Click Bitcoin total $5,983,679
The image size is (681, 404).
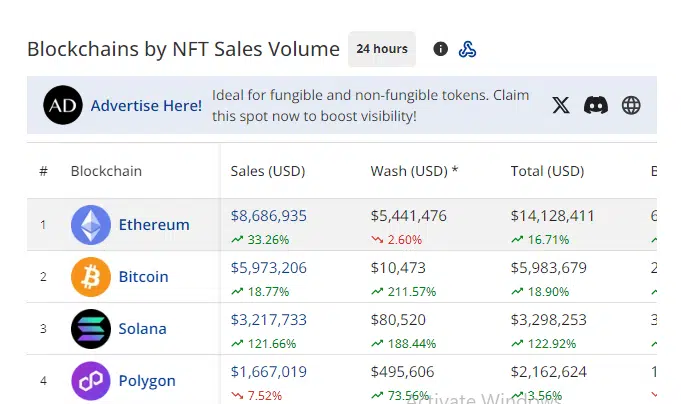pos(549,268)
